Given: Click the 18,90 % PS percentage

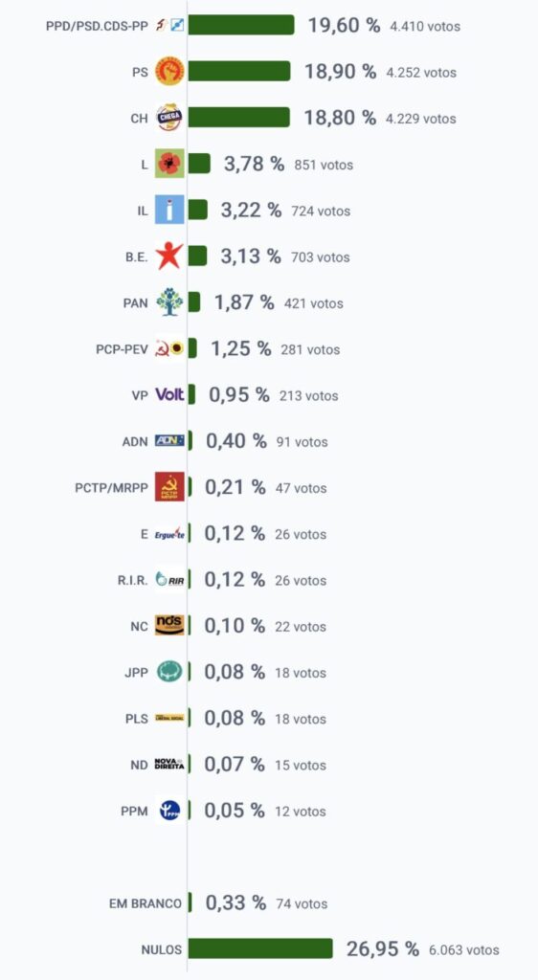Looking at the screenshot, I should click(x=341, y=71).
